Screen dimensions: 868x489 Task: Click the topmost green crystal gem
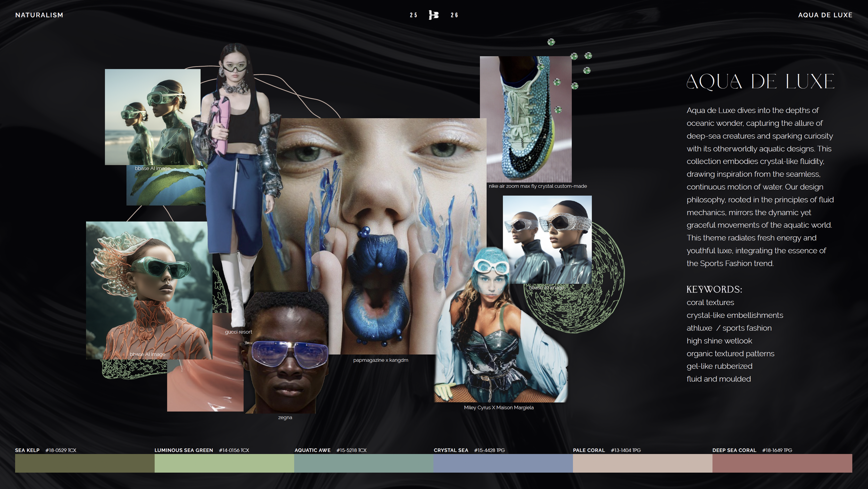[x=551, y=42]
